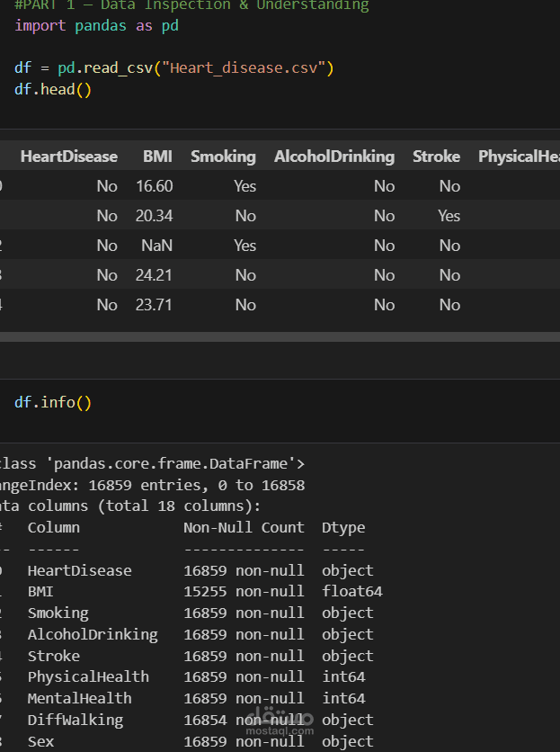Select the NaN value in BMI column
560x752 pixels.
tap(156, 246)
